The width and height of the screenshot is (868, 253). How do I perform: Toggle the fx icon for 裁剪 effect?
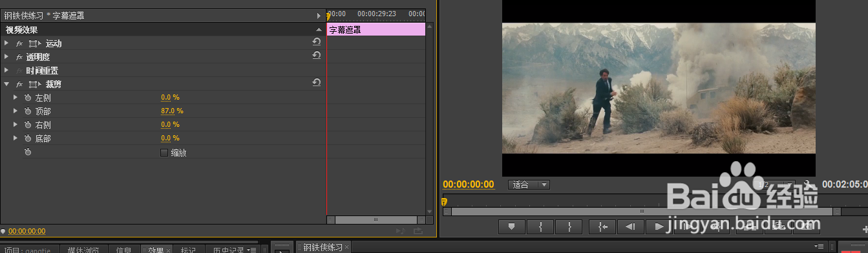(19, 84)
